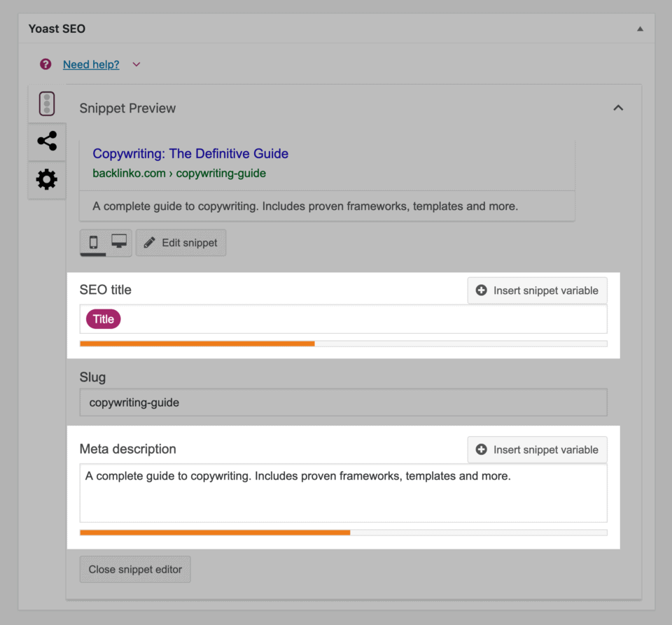This screenshot has width=672, height=625.
Task: Switch to desktop snippet preview
Action: (x=119, y=242)
